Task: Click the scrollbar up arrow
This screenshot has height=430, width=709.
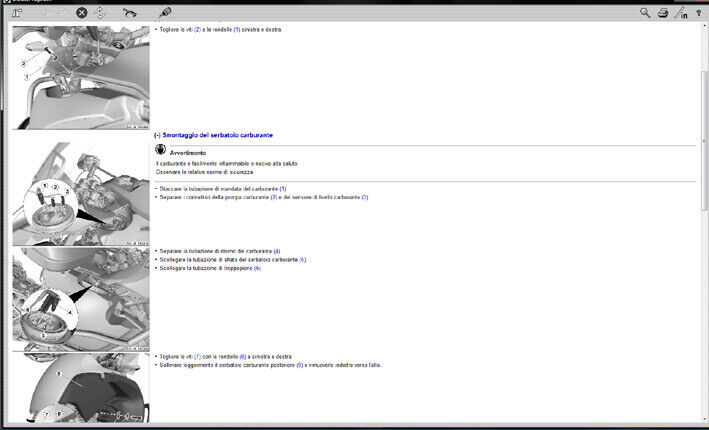Action: [x=703, y=30]
